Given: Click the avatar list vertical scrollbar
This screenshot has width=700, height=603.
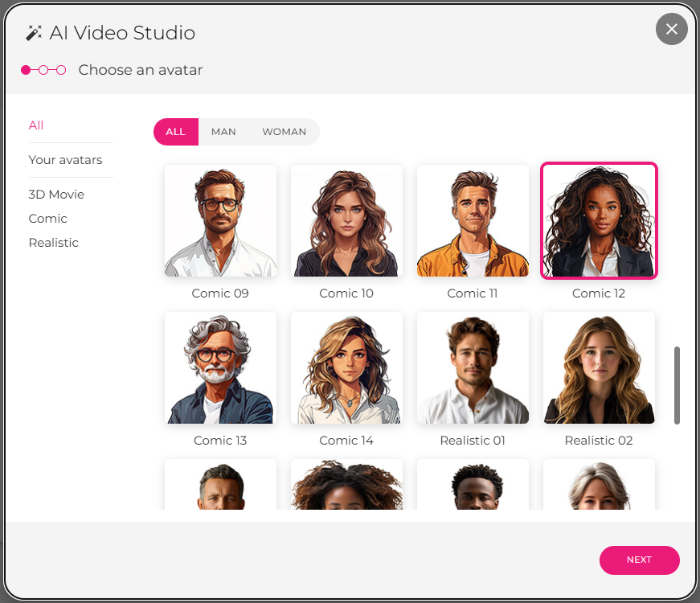Looking at the screenshot, I should [x=677, y=385].
